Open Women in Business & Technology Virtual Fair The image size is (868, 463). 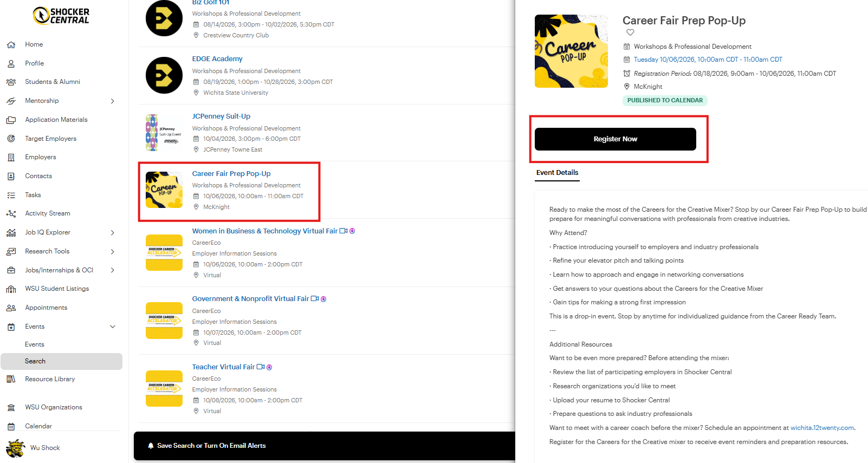click(264, 231)
